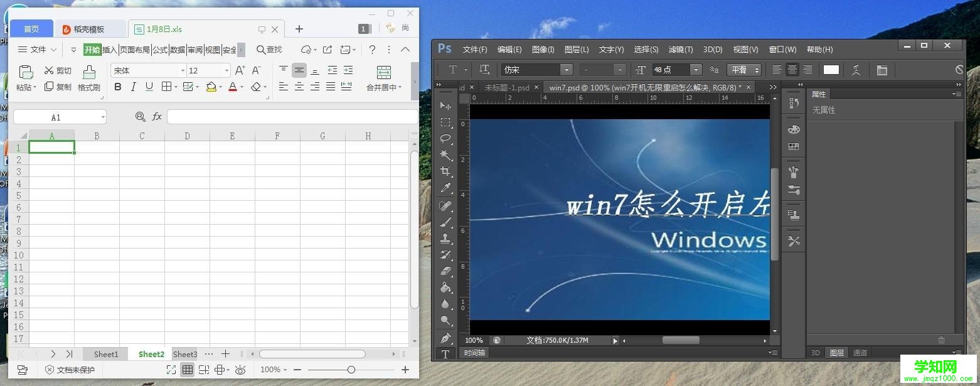Click the 文档未保护 status button

point(70,370)
